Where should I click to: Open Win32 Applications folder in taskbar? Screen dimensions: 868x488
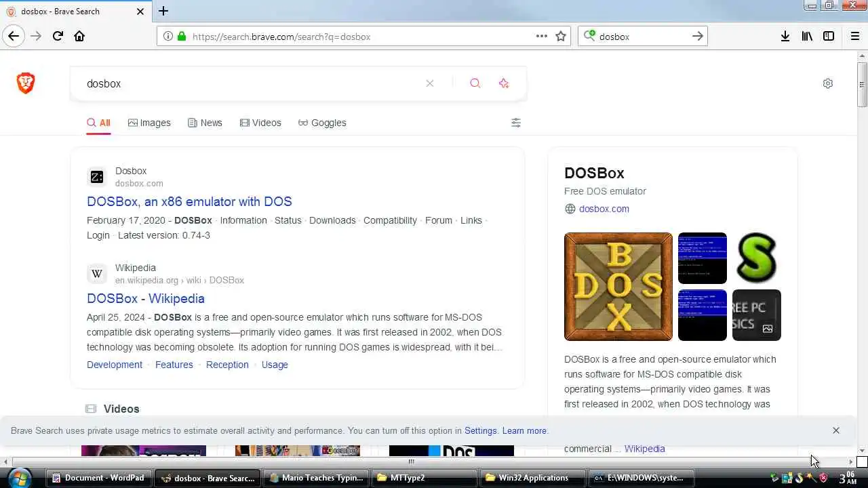click(x=532, y=478)
